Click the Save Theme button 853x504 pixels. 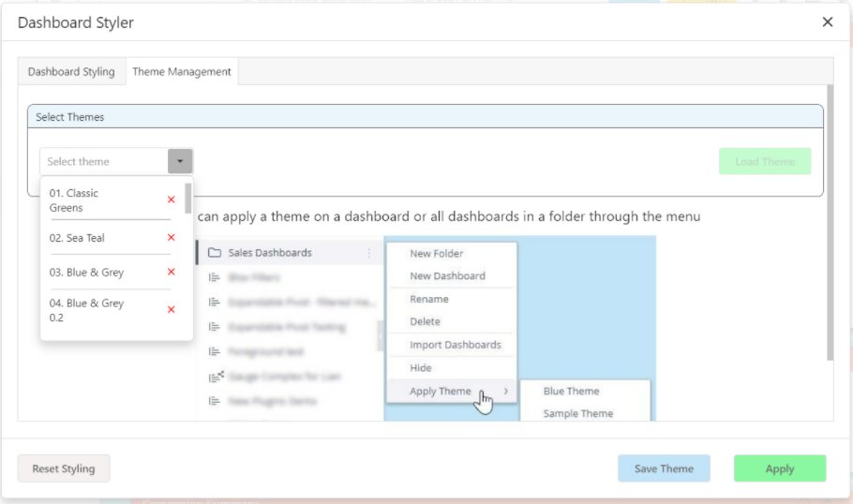coord(664,468)
